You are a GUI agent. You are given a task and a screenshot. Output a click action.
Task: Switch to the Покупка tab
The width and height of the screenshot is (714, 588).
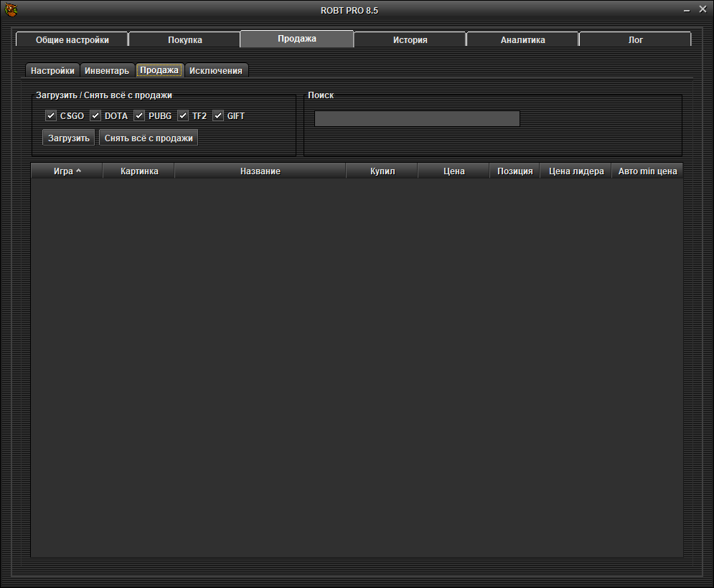[185, 40]
